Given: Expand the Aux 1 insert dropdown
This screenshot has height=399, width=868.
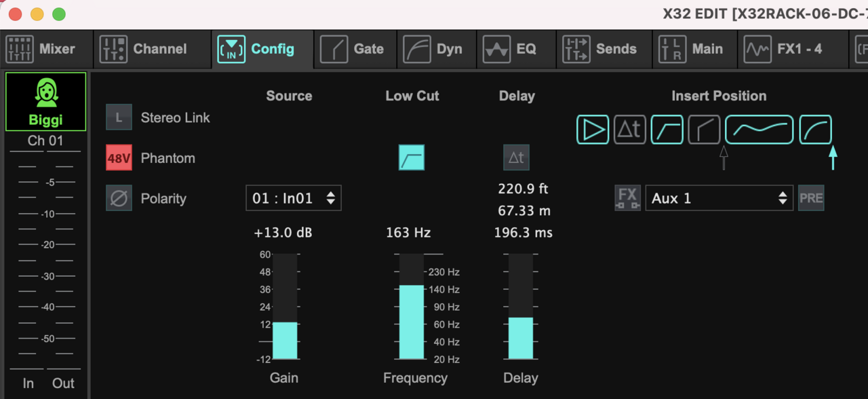Looking at the screenshot, I should (719, 198).
